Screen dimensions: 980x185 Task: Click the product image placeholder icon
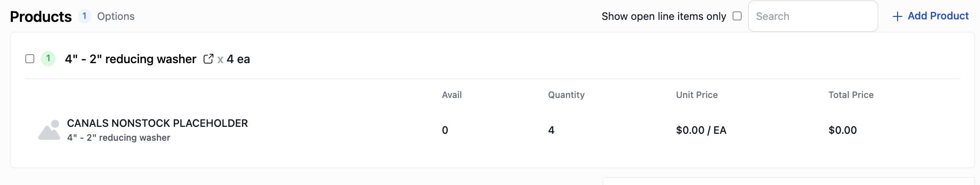pos(49,130)
